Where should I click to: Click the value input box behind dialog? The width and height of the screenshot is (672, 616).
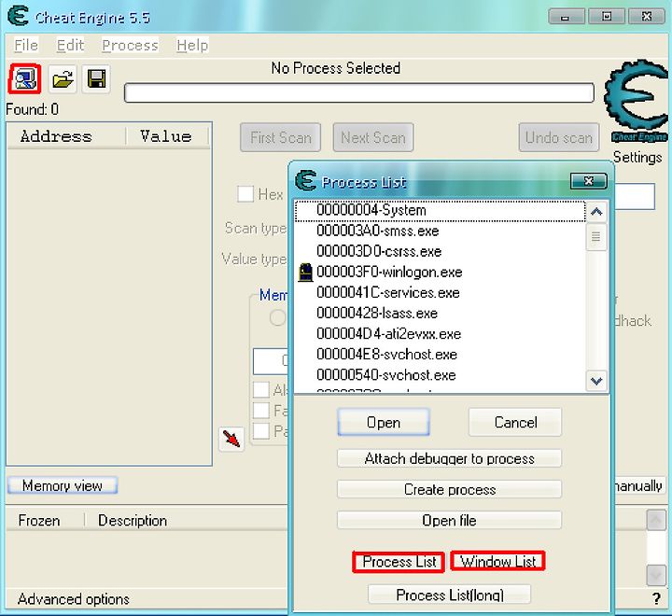tap(636, 197)
